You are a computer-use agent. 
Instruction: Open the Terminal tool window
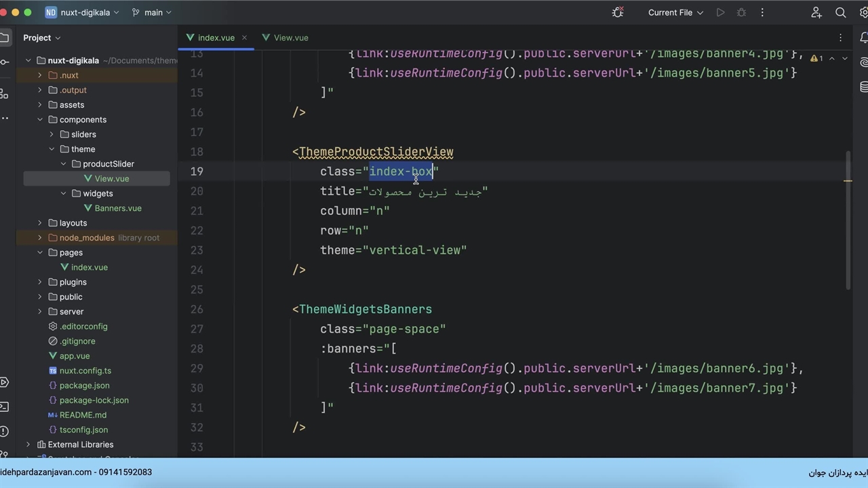(4, 407)
